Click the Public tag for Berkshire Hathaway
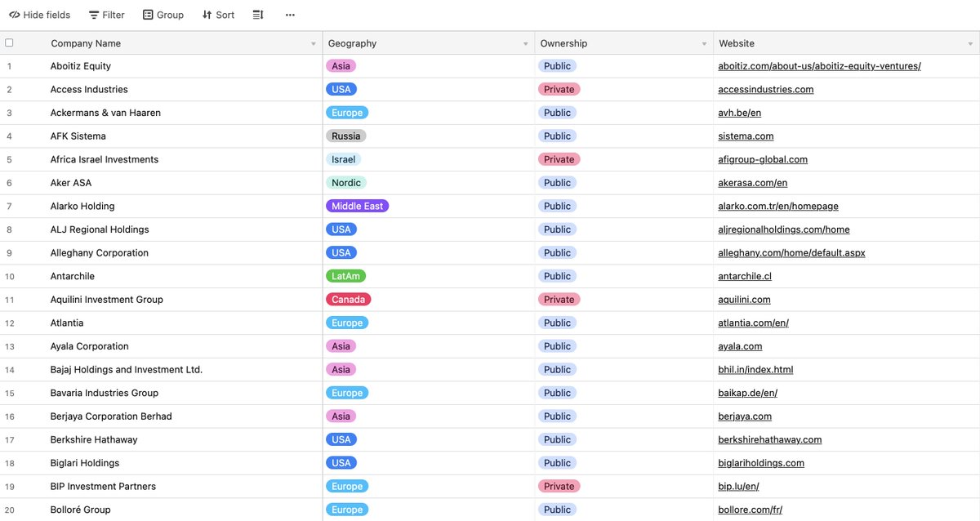The width and height of the screenshot is (980, 521). coord(557,439)
